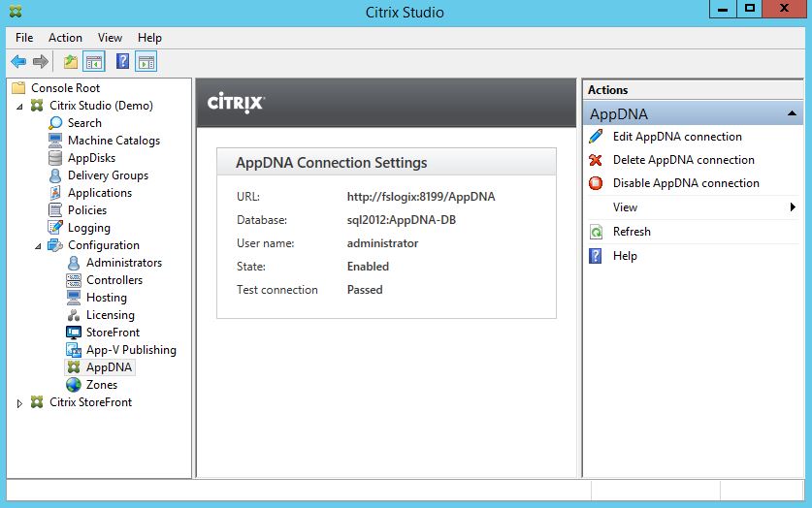Select StoreFront under Configuration
This screenshot has width=812, height=508.
click(x=113, y=333)
